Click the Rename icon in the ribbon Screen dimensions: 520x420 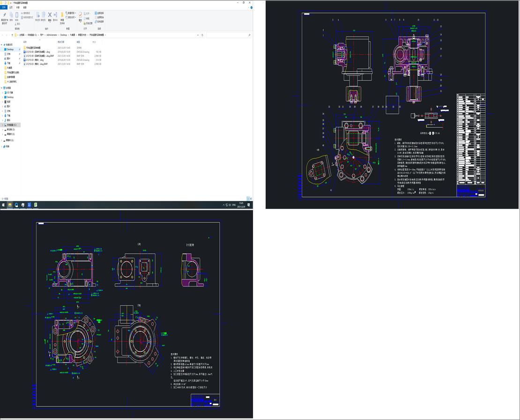[55, 15]
